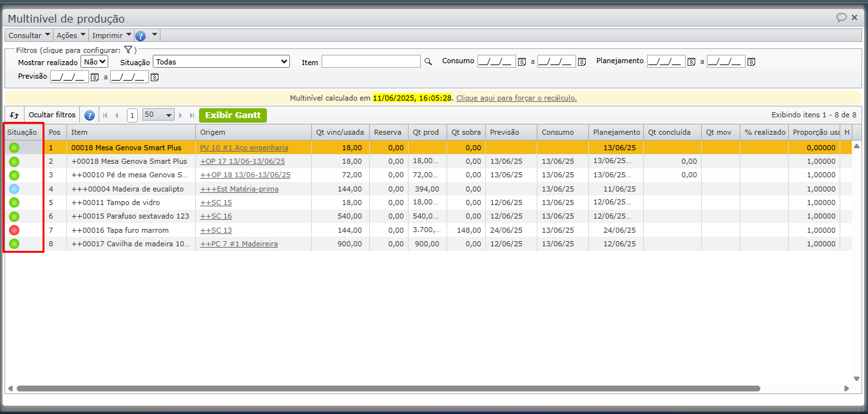Viewport: 868px width, 414px height.
Task: Open the page size dropdown showing 50
Action: (x=159, y=115)
